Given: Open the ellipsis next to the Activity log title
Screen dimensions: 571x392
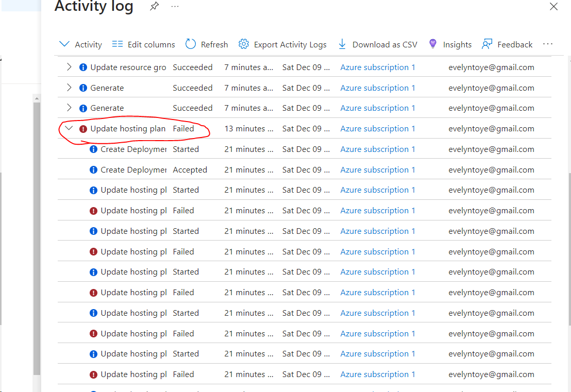Looking at the screenshot, I should tap(175, 7).
